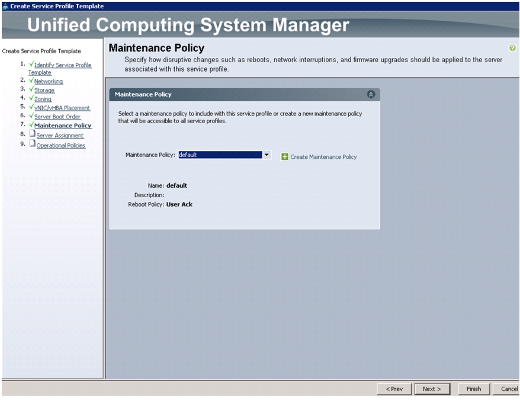Click the 'Description:' label
This screenshot has width=520, height=420.
click(x=149, y=195)
